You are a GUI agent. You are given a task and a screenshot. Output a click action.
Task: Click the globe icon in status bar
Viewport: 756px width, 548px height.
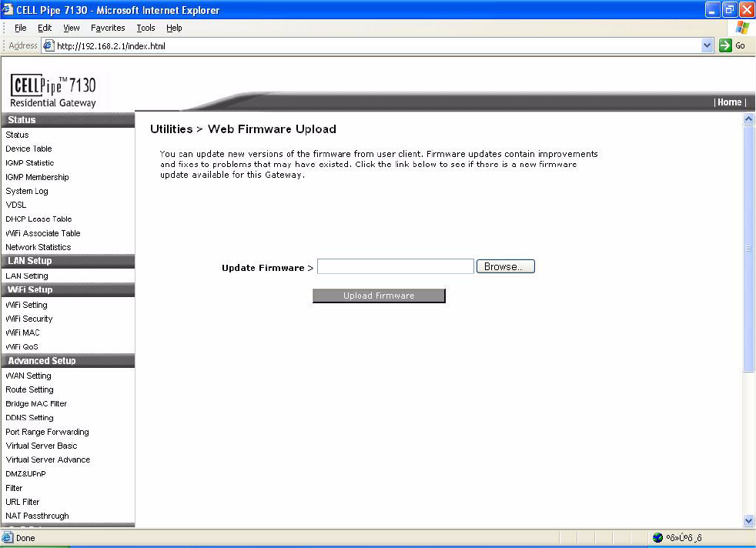point(657,537)
